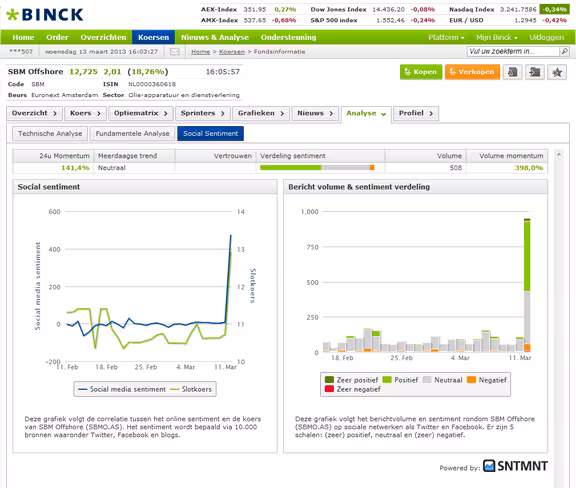Open the Order menu
Screen dimensions: 576x488
click(x=57, y=37)
